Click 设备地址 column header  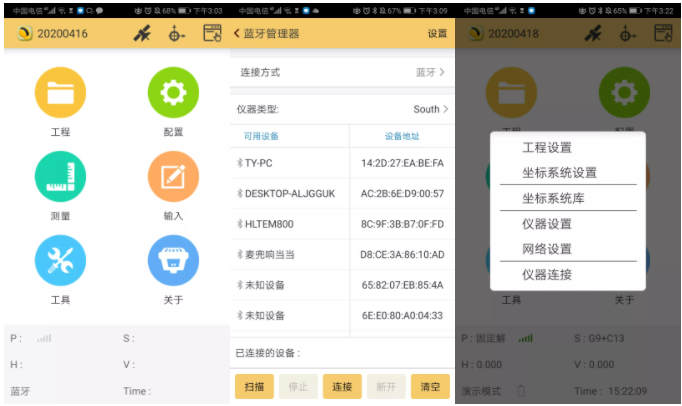[x=402, y=136]
